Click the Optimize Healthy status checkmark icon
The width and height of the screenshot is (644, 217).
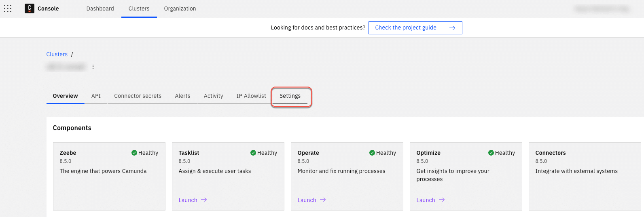(x=491, y=153)
